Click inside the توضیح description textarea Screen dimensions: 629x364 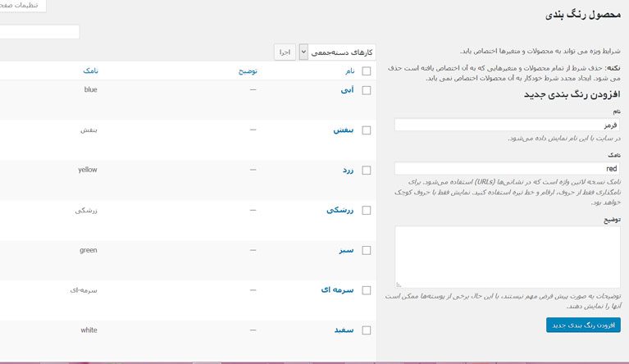507,256
